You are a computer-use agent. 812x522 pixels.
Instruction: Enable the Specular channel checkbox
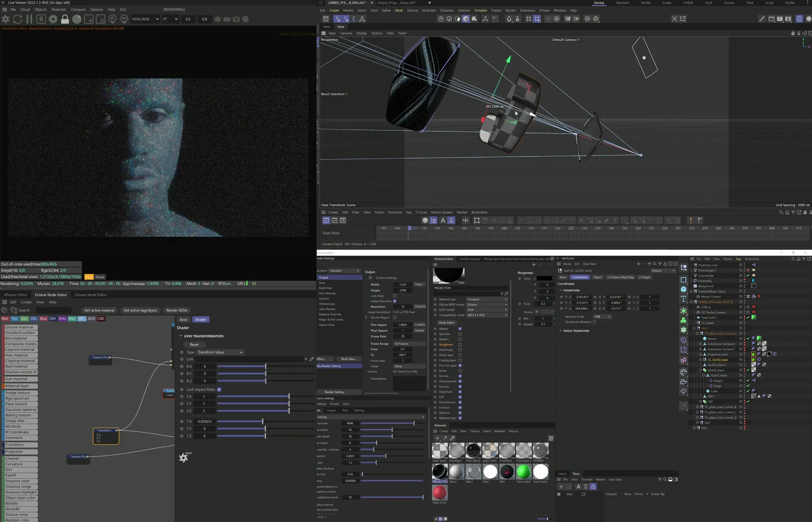(460, 334)
